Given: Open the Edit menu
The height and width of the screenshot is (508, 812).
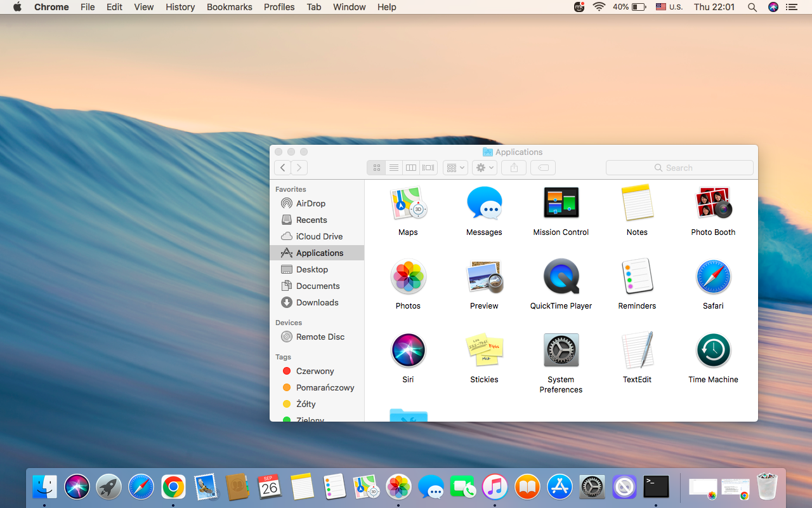Looking at the screenshot, I should click(x=114, y=7).
